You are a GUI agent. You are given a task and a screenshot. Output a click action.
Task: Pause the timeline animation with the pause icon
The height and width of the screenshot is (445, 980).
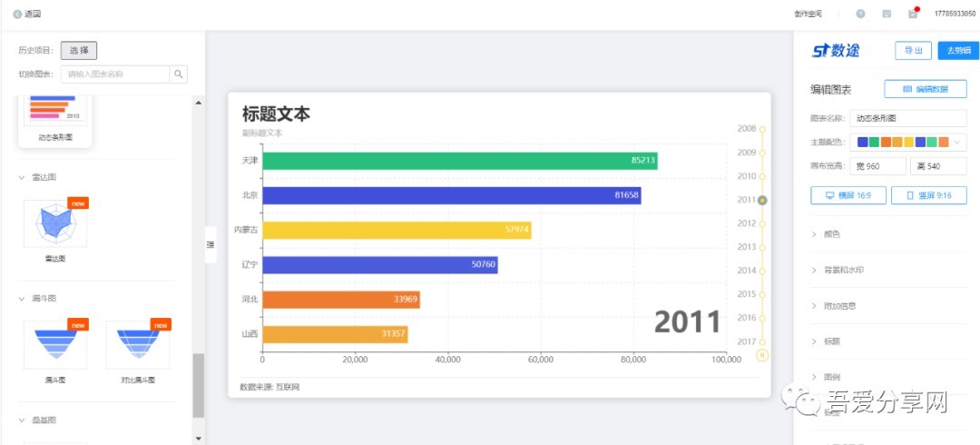coord(762,355)
